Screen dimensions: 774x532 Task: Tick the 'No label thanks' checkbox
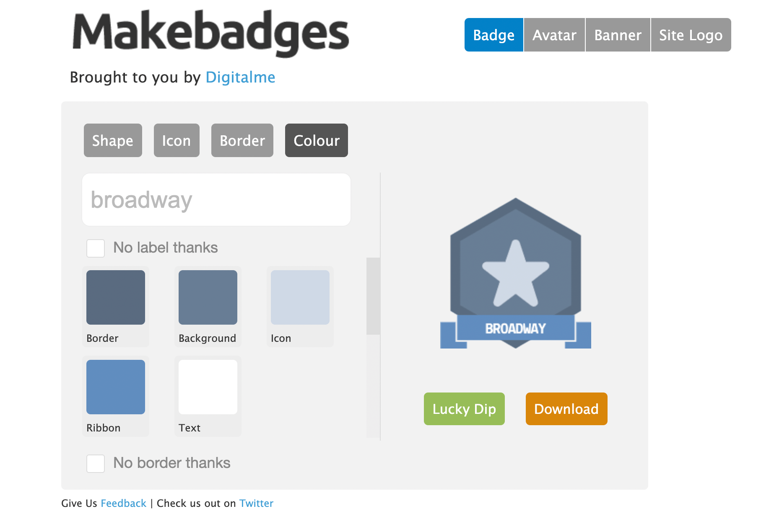pos(96,248)
